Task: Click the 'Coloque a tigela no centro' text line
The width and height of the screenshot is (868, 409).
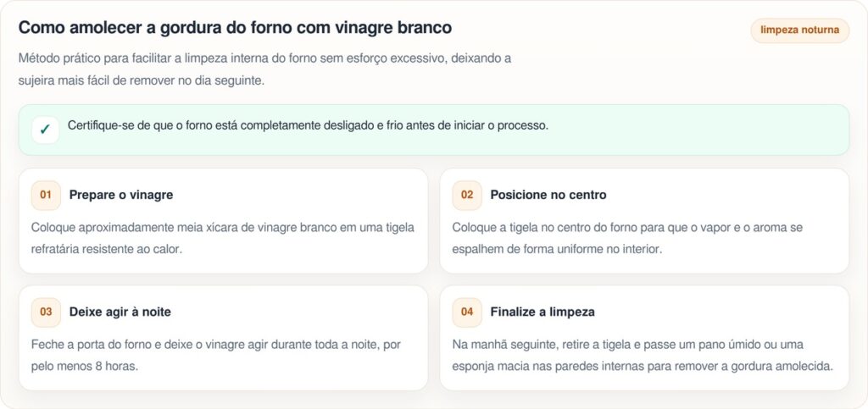Action: click(627, 228)
